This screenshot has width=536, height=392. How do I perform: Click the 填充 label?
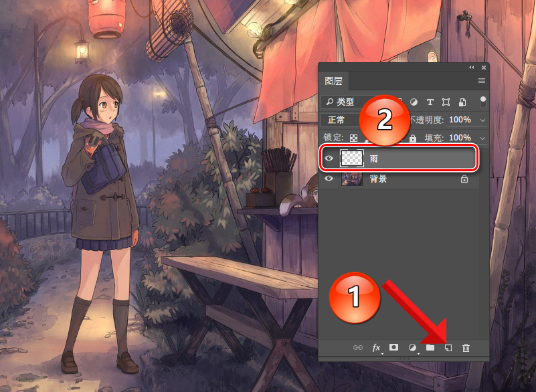pos(434,138)
